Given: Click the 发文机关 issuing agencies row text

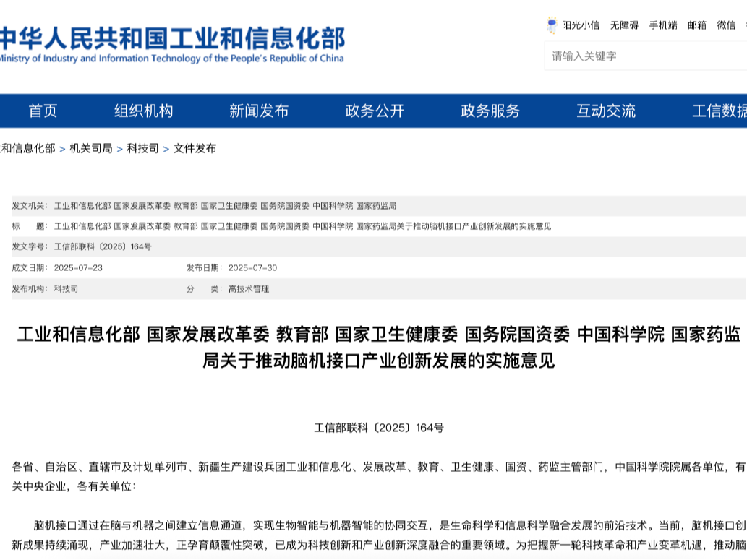Looking at the screenshot, I should point(225,206).
